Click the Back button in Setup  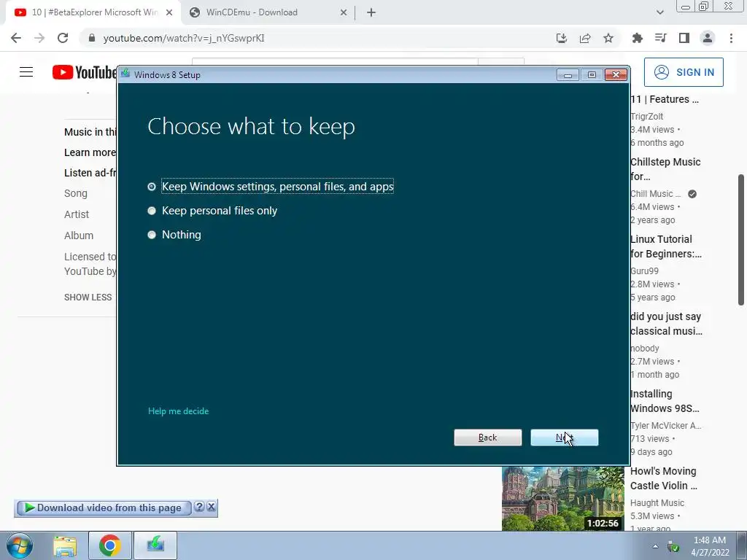click(x=487, y=437)
